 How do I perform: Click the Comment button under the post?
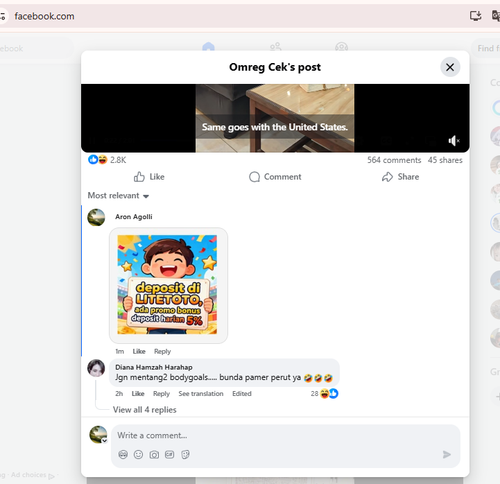275,177
